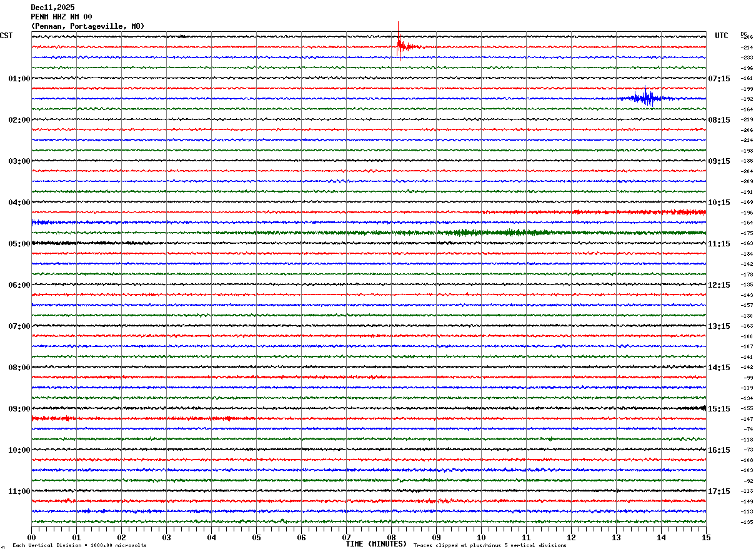Click the 08 minute tick label on the axis
This screenshot has width=756, height=554.
click(x=392, y=537)
